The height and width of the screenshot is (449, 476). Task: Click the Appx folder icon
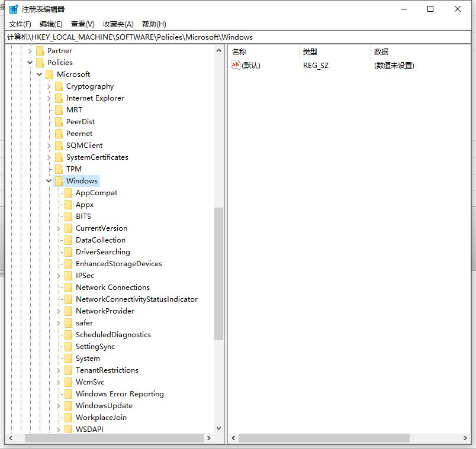(x=68, y=205)
